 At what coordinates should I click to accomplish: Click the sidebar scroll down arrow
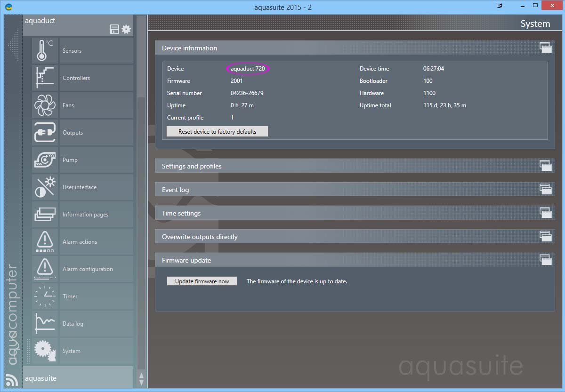coord(141,383)
